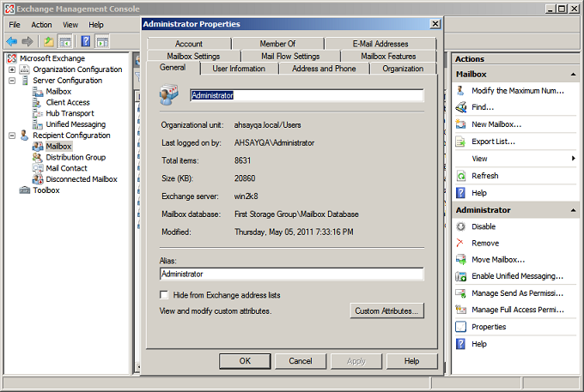
Task: Click the blue Help toolbar icon
Action: pos(86,41)
